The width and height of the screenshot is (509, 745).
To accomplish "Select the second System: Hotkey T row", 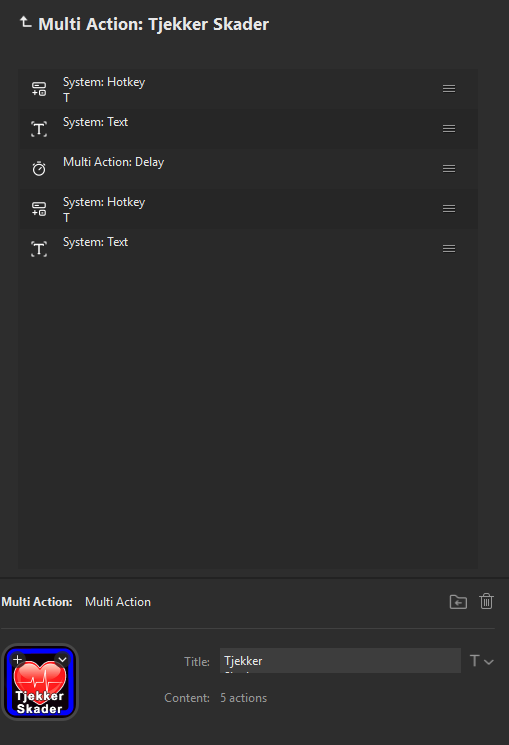I will 248,209.
